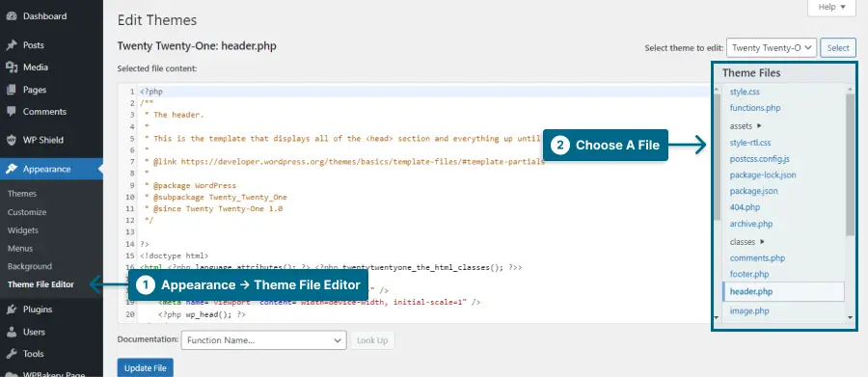This screenshot has width=868, height=377.
Task: Open the Select theme to edit dropdown
Action: point(772,48)
